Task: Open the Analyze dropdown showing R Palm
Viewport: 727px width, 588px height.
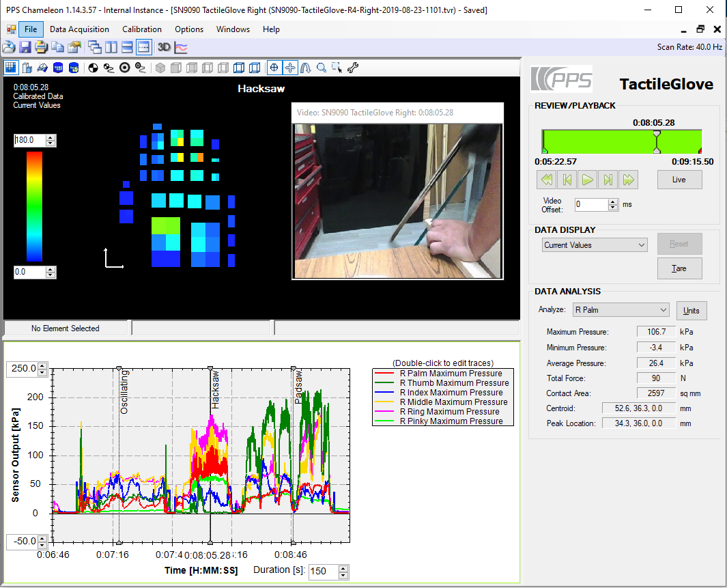Action: point(620,309)
